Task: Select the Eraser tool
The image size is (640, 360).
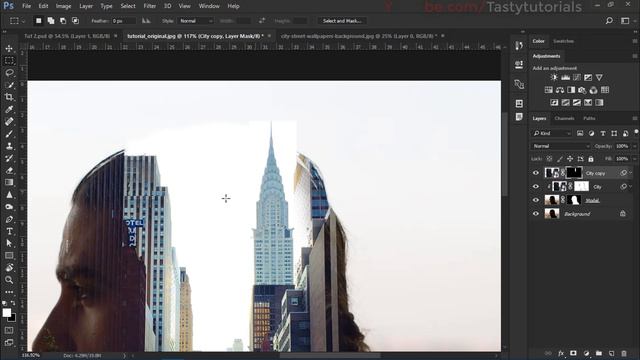Action: point(9,171)
